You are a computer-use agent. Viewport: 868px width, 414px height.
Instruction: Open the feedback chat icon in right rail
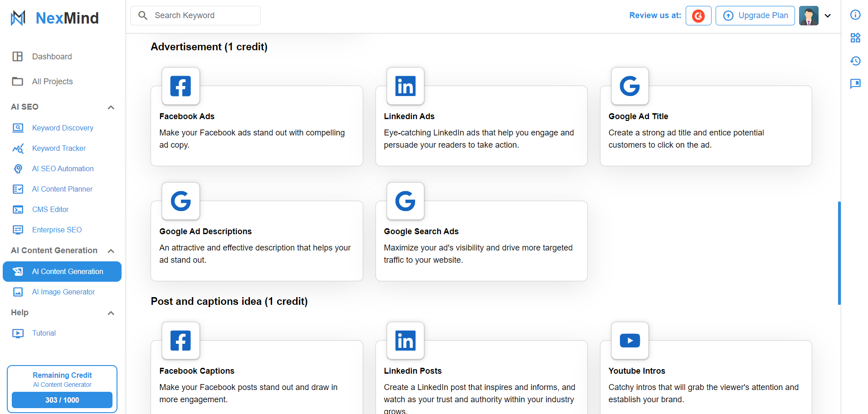pyautogui.click(x=855, y=84)
